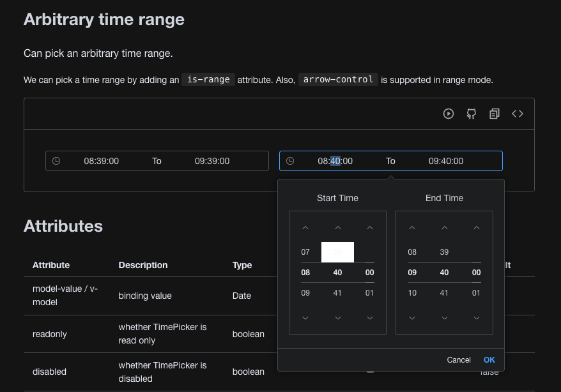Increase end time minute with up arrow
Screen dimensions: 561x392
444,228
